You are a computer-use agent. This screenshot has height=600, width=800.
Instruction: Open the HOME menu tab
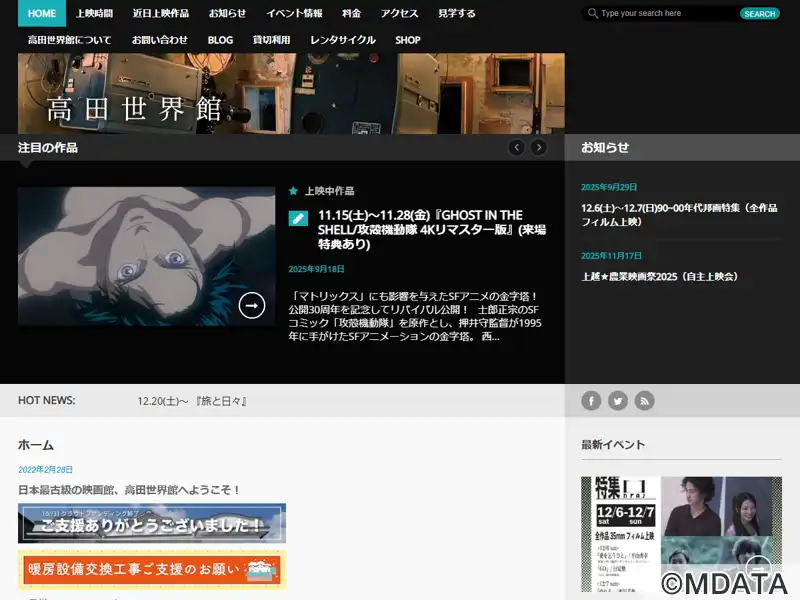[x=42, y=13]
